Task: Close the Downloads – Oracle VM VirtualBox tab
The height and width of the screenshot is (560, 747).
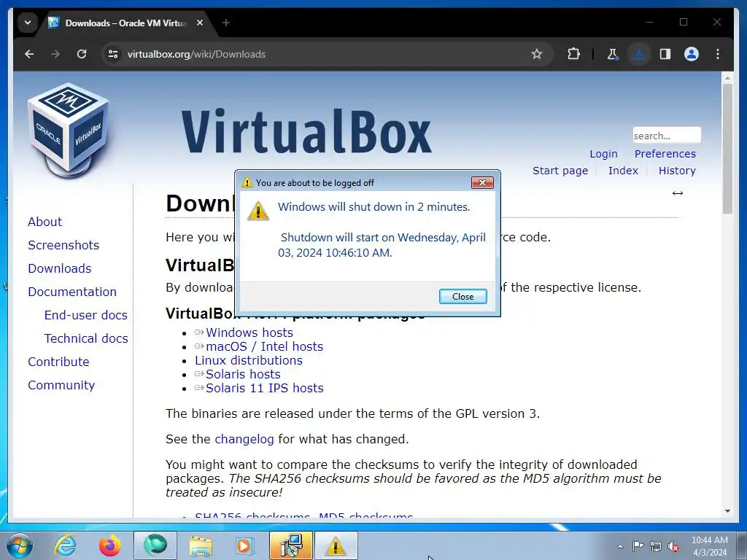Action: (200, 23)
